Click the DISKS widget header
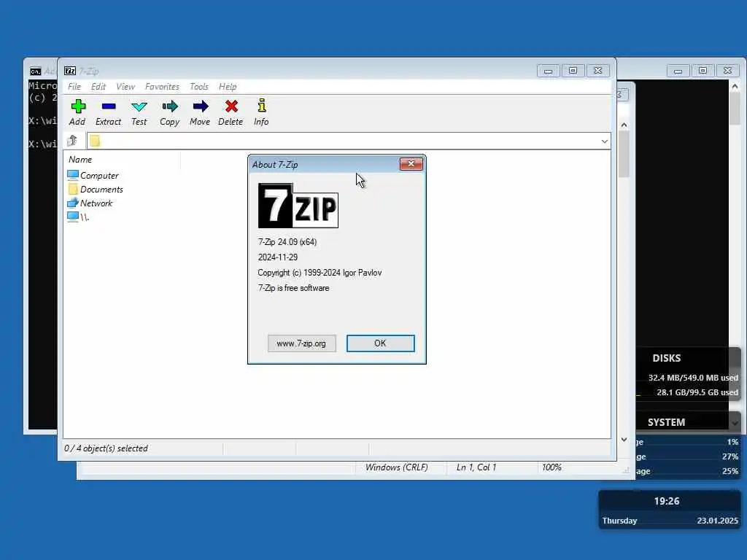The image size is (747, 560). pyautogui.click(x=667, y=358)
